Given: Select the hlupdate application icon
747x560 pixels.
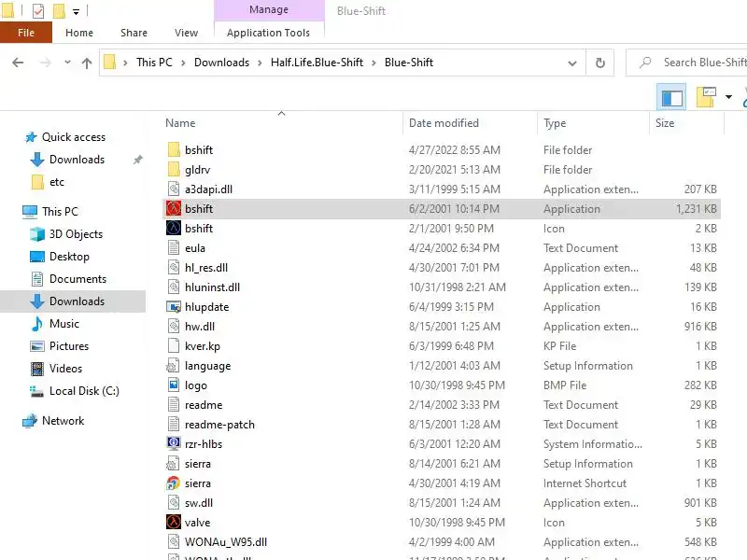Looking at the screenshot, I should pos(174,307).
